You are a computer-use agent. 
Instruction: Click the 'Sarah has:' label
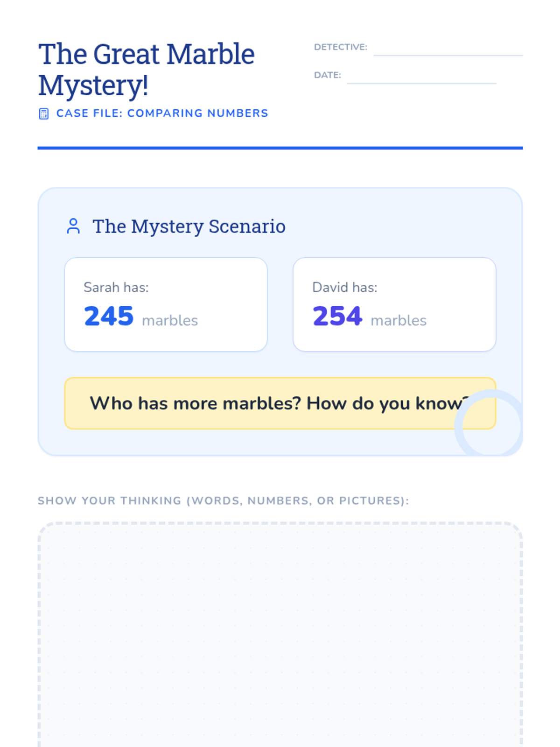coord(116,288)
